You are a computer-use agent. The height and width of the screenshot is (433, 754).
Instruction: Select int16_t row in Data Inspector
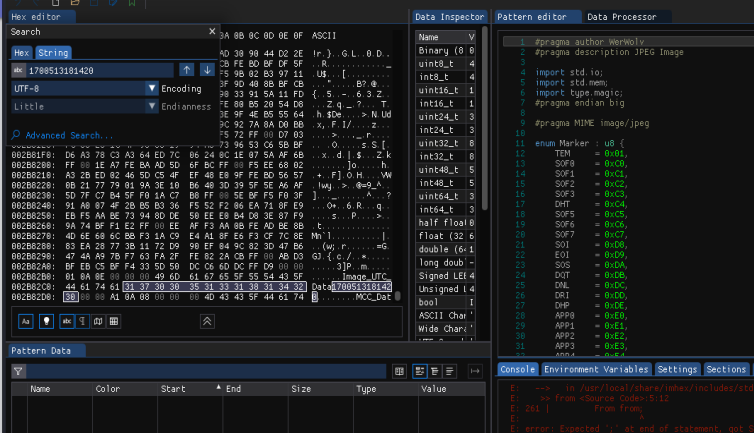point(445,103)
